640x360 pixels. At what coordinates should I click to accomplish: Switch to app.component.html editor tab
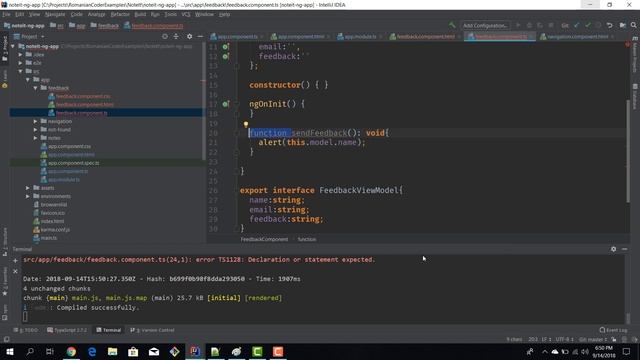300,37
